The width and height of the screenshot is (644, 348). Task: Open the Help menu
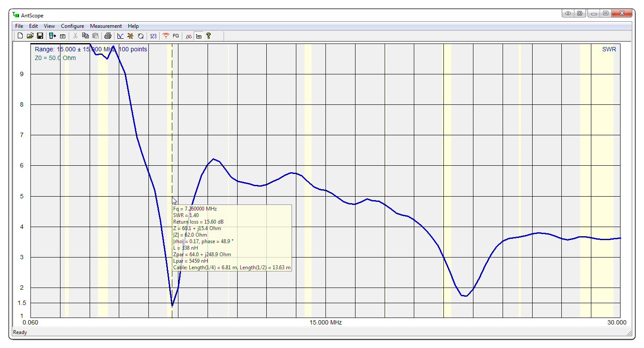(133, 26)
